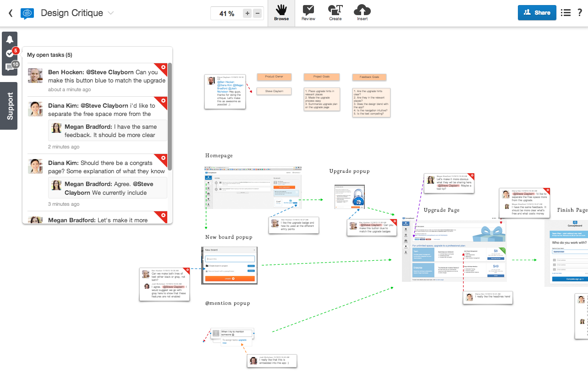Click the $8 price box on the Upgrade Page
Image resolution: width=588 pixels, height=379 pixels.
(x=495, y=254)
